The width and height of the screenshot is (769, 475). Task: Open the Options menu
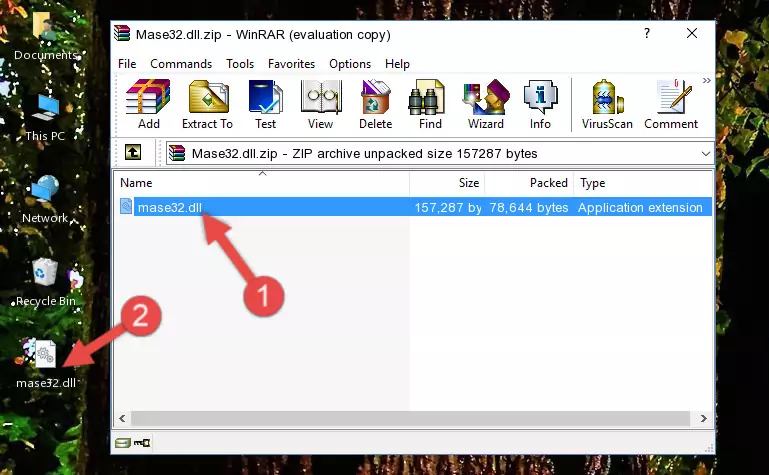[x=350, y=64]
